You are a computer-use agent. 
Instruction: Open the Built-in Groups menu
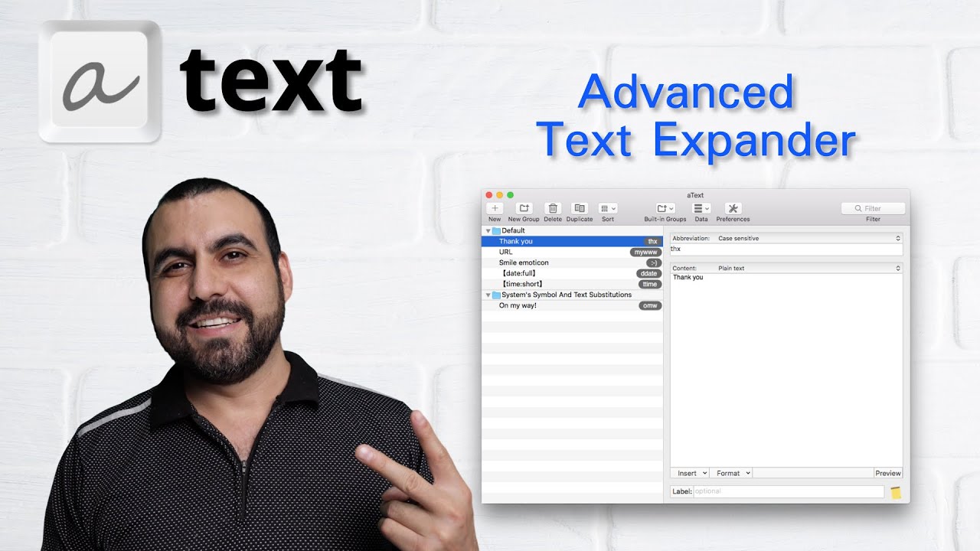coord(665,208)
